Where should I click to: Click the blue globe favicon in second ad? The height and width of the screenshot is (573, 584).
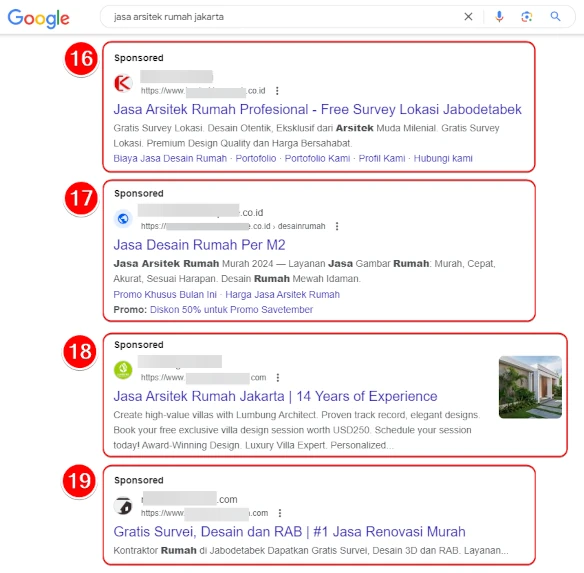tap(123, 219)
